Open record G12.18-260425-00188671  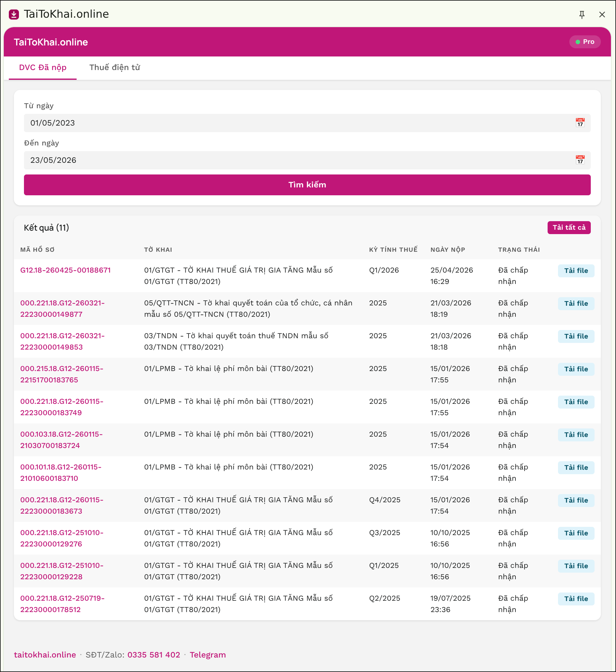65,270
